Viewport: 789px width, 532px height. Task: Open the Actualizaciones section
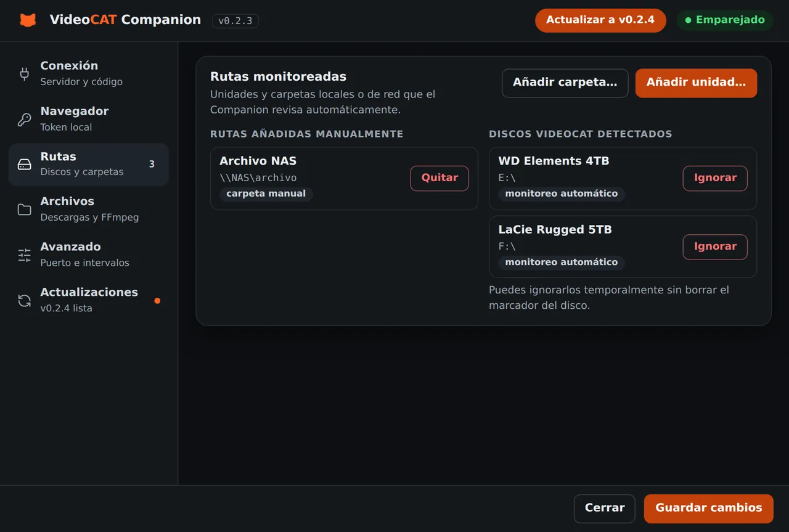89,301
